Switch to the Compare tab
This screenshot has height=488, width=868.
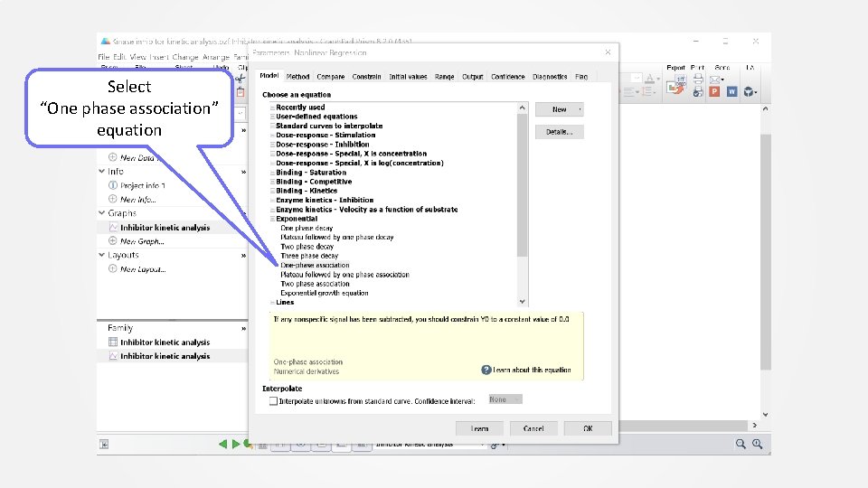[331, 77]
